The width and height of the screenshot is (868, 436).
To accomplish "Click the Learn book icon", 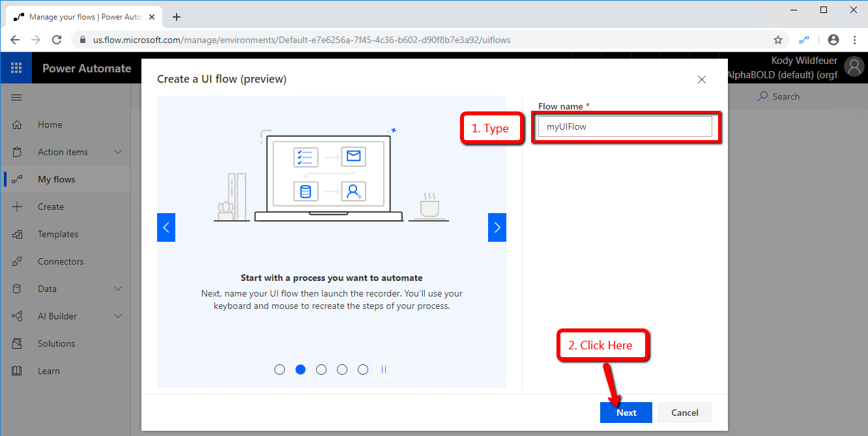I will click(x=17, y=371).
